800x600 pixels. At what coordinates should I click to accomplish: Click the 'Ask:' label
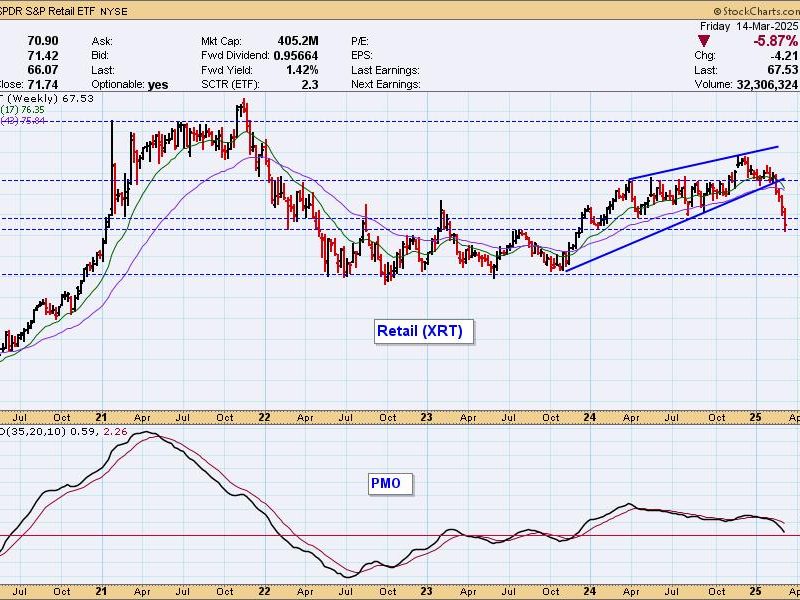(102, 41)
